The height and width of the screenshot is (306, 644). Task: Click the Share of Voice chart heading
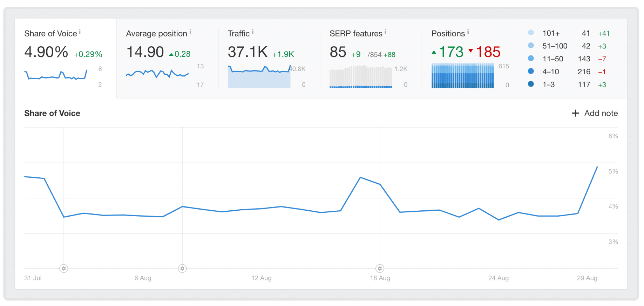(52, 113)
